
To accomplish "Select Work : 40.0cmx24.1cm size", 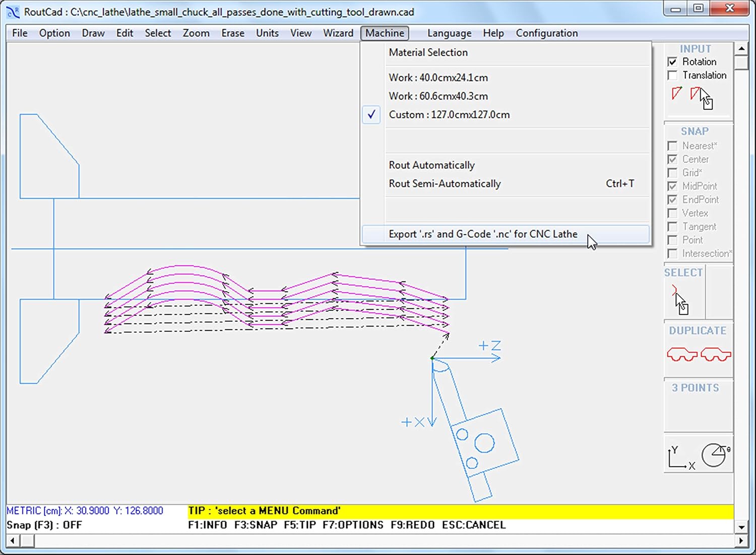I will (506, 78).
